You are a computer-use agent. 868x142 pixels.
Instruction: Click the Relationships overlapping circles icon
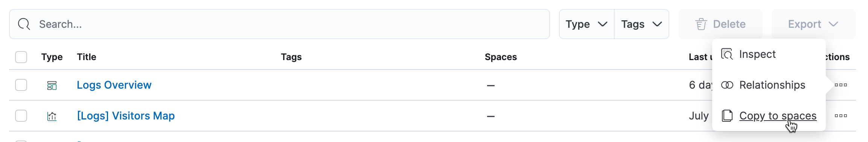coord(727,85)
